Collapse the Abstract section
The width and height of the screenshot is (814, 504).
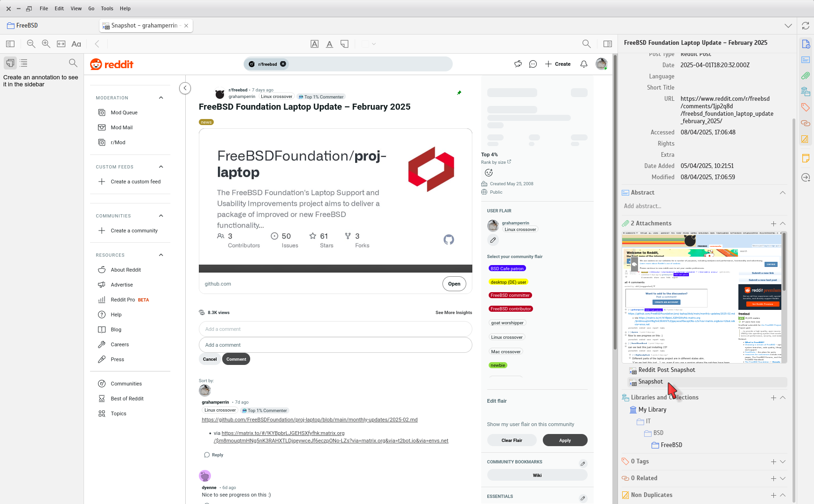pos(783,193)
